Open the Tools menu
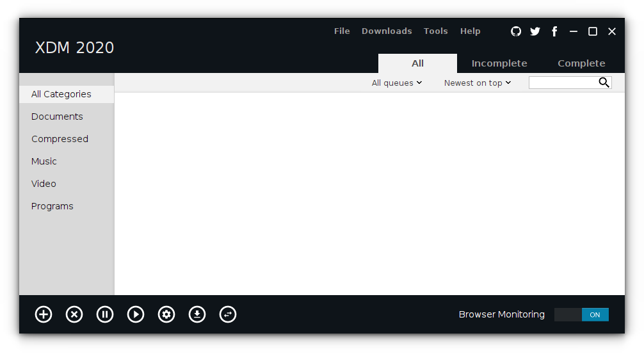 pos(435,31)
